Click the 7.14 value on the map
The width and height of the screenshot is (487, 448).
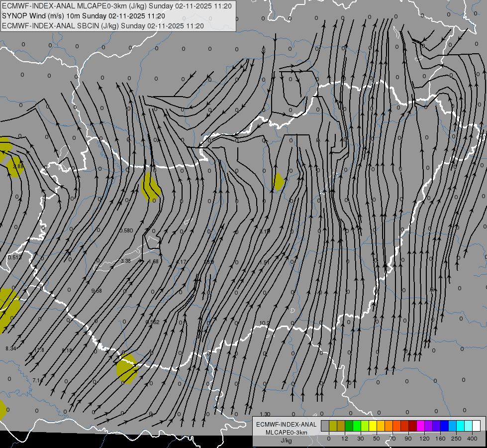[x=38, y=380]
